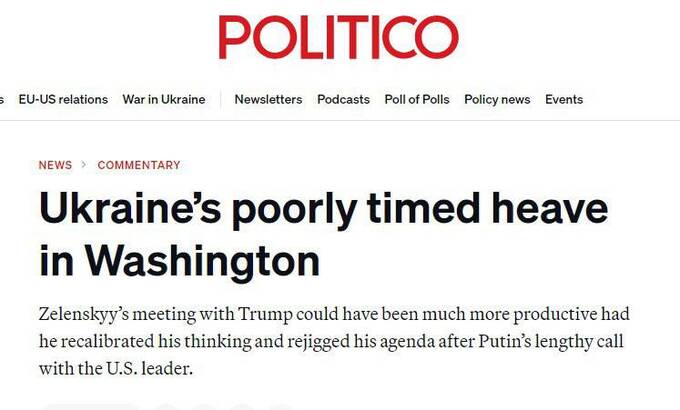Select Podcasts in the navigation bar
680x410 pixels.
pyautogui.click(x=343, y=100)
